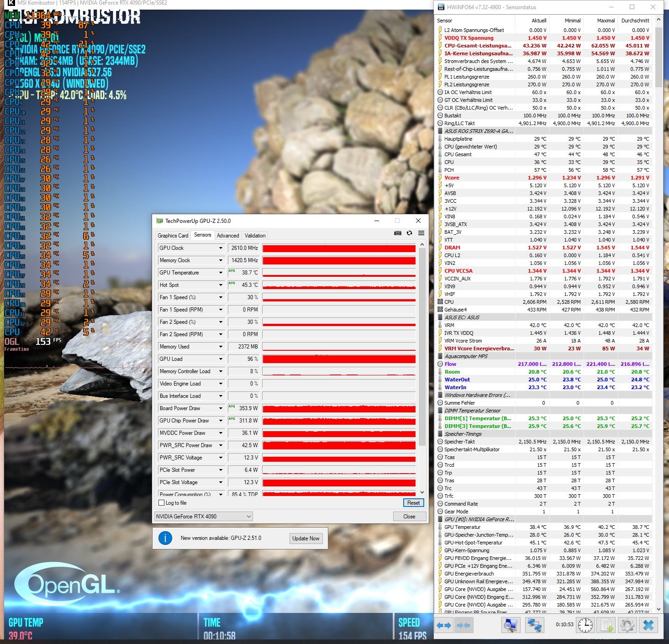
Task: Select the Sensors tab in GPU-Z
Action: tap(203, 235)
